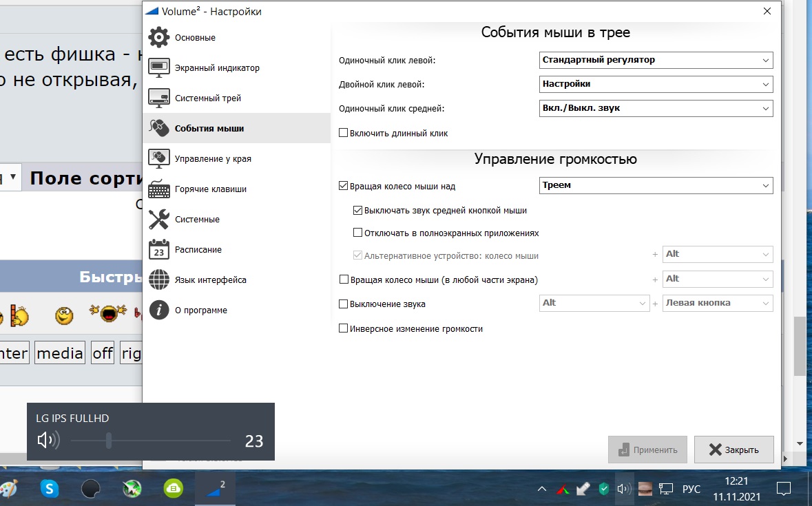Open Одиночный клик левой dropdown
The image size is (812, 506).
click(656, 60)
